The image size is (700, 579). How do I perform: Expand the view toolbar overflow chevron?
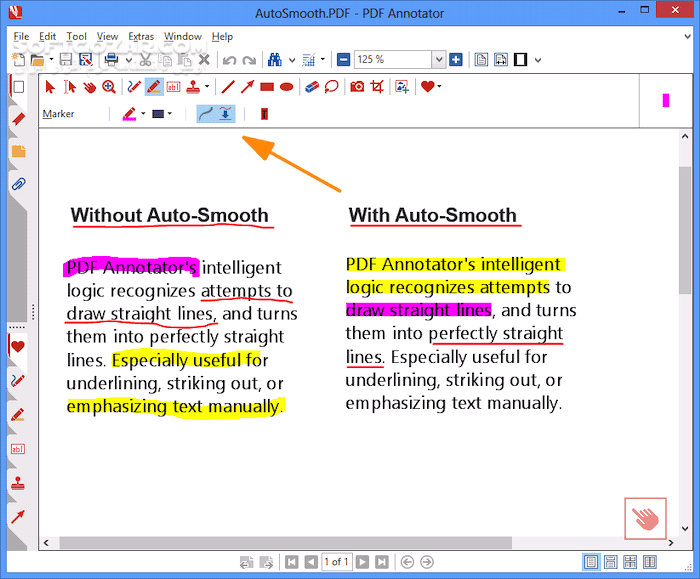pyautogui.click(x=538, y=60)
